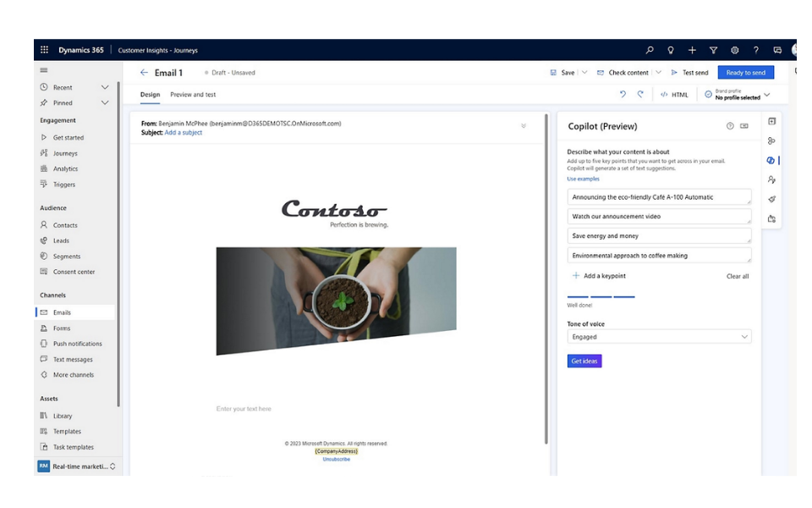This screenshot has width=812, height=508.
Task: Open the Save options dropdown arrow
Action: click(584, 73)
